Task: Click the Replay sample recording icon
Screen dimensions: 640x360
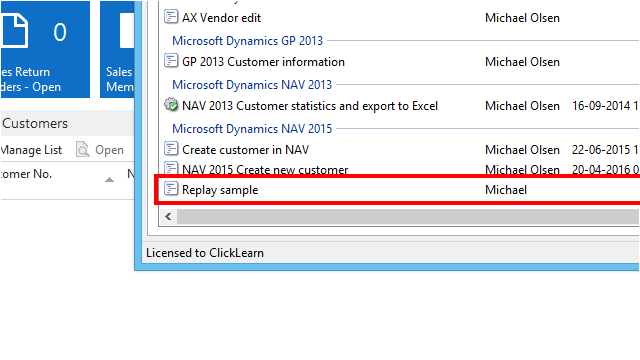Action: click(171, 189)
